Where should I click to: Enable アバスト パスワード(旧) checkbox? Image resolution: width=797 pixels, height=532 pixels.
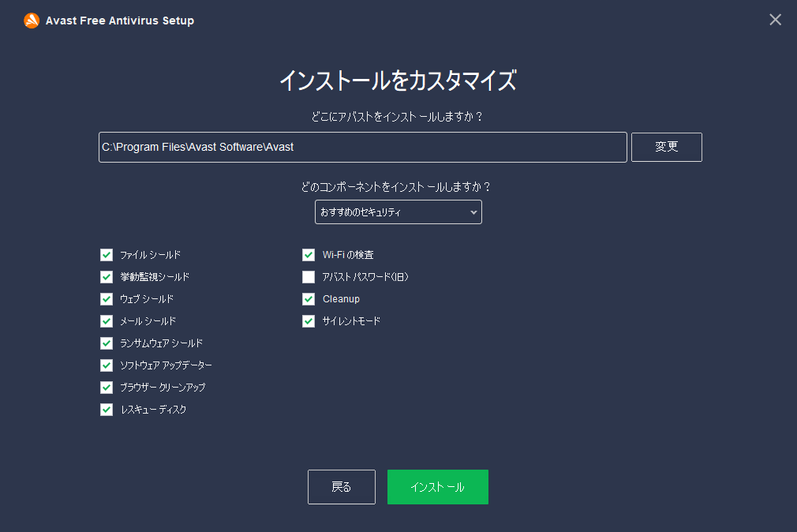click(x=309, y=277)
